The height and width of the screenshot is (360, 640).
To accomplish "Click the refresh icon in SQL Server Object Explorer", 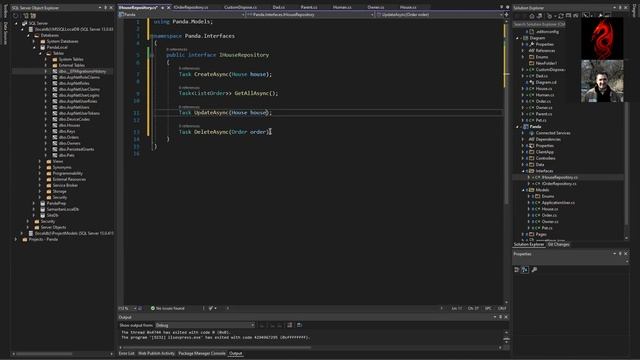I will coord(16,16).
